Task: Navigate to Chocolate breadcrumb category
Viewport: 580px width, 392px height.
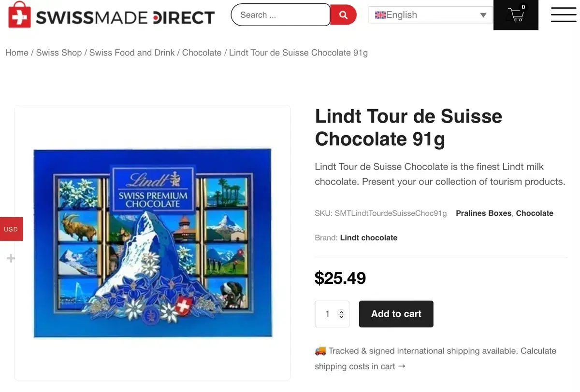Action: (x=202, y=53)
